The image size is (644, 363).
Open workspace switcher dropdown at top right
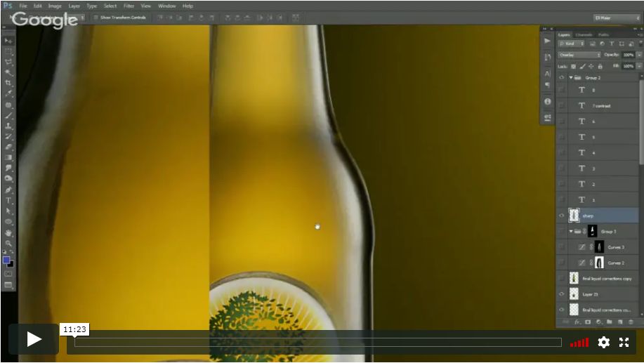pos(617,18)
